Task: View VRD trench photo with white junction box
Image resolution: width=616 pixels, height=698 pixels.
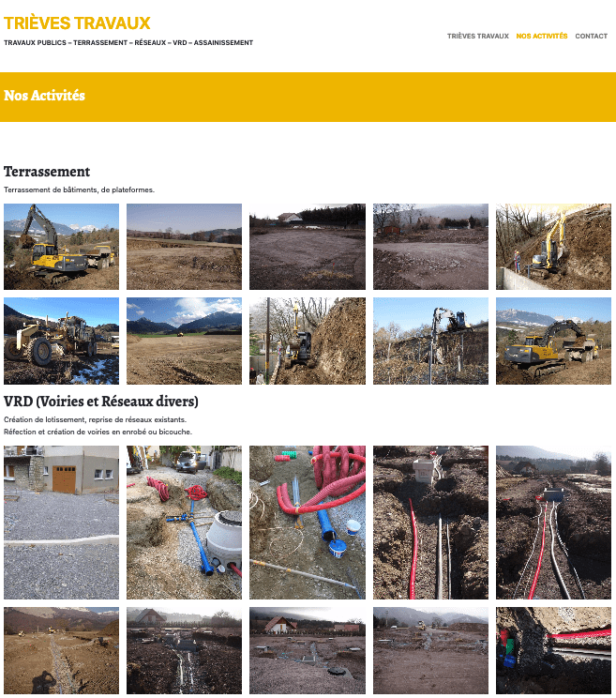Action: tap(430, 523)
